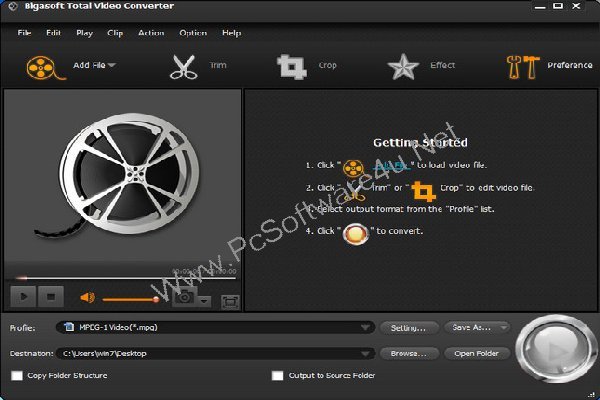
Task: Take snapshot with camera icon
Action: coord(185,297)
